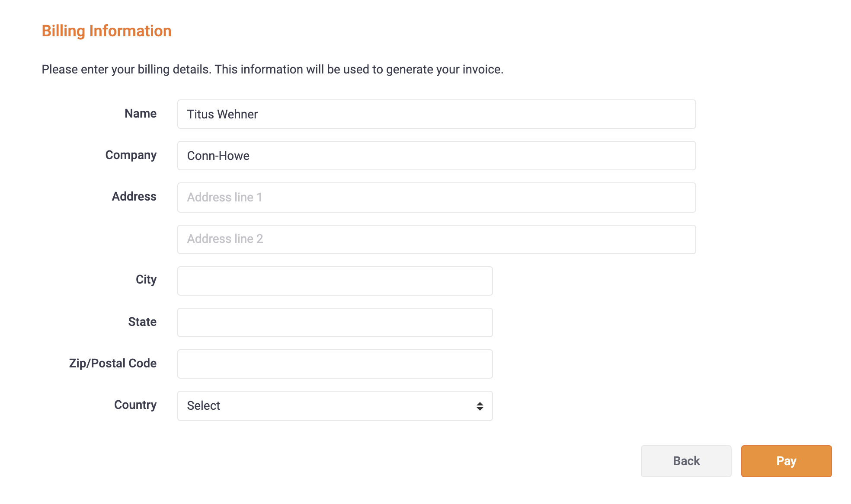This screenshot has height=504, width=851.
Task: Select the Address line 2 input box
Action: (436, 239)
